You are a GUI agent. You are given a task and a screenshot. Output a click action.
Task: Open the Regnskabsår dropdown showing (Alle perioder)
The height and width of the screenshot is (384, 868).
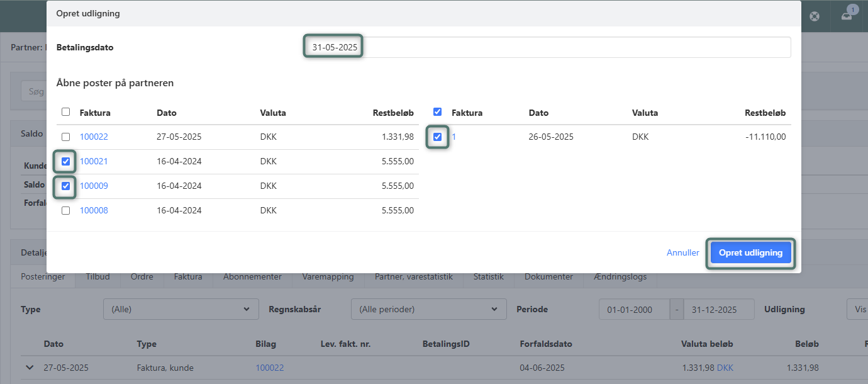[428, 309]
